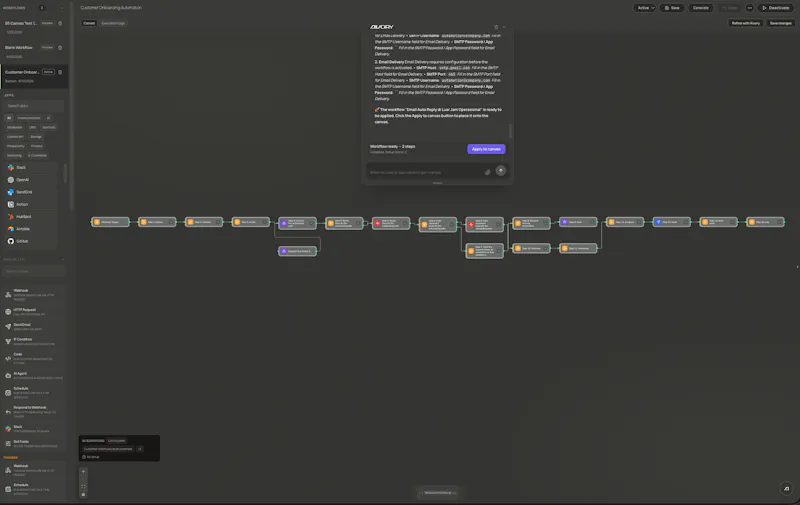Image resolution: width=800 pixels, height=505 pixels.
Task: Click Apply to canvas button
Action: pyautogui.click(x=486, y=149)
